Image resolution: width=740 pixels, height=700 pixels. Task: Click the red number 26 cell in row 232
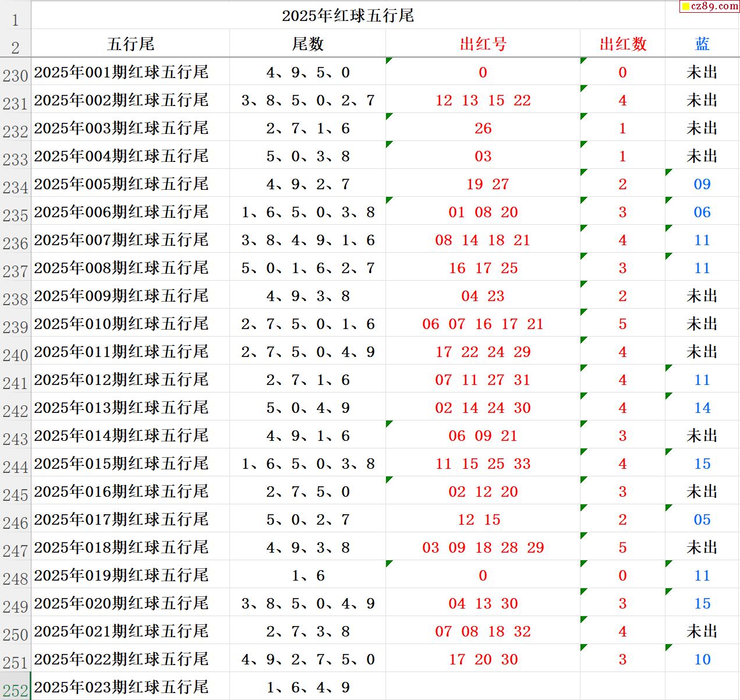coord(483,128)
